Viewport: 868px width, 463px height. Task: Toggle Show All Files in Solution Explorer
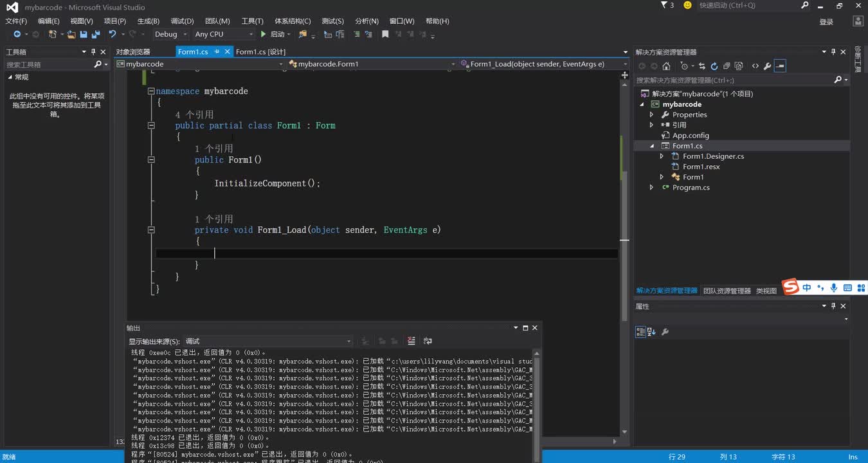click(x=738, y=66)
